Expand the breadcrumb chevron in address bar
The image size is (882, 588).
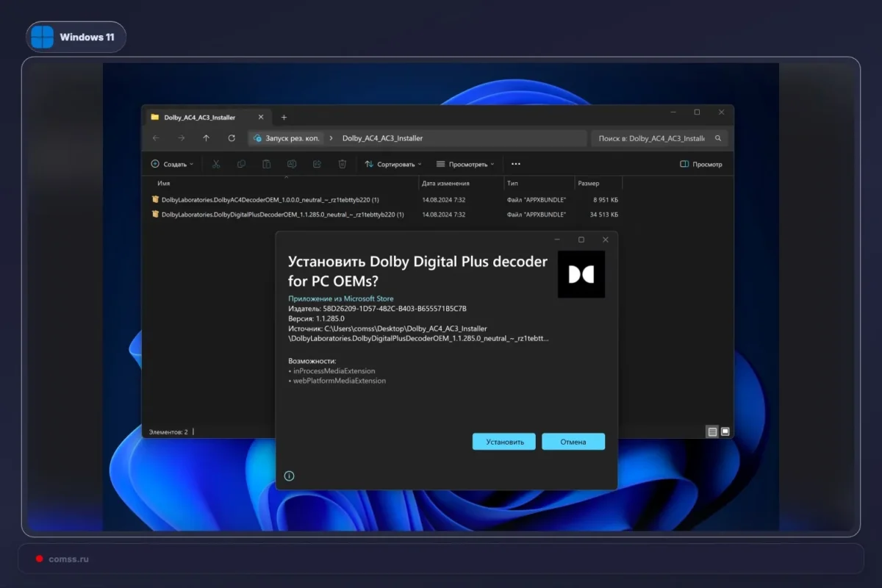click(331, 138)
